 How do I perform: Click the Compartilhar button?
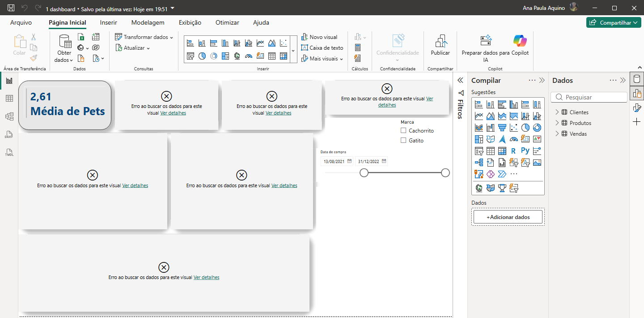pyautogui.click(x=614, y=22)
